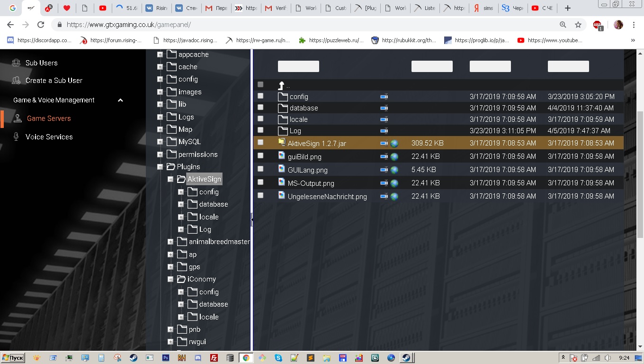Collapse the iConomy folder in tree
Image resolution: width=644 pixels, height=364 pixels.
(x=170, y=279)
